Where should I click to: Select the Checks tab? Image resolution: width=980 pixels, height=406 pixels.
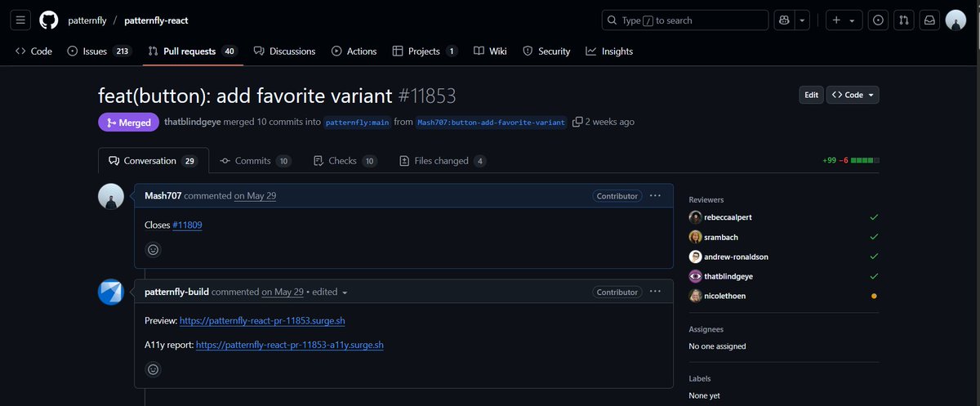[345, 161]
